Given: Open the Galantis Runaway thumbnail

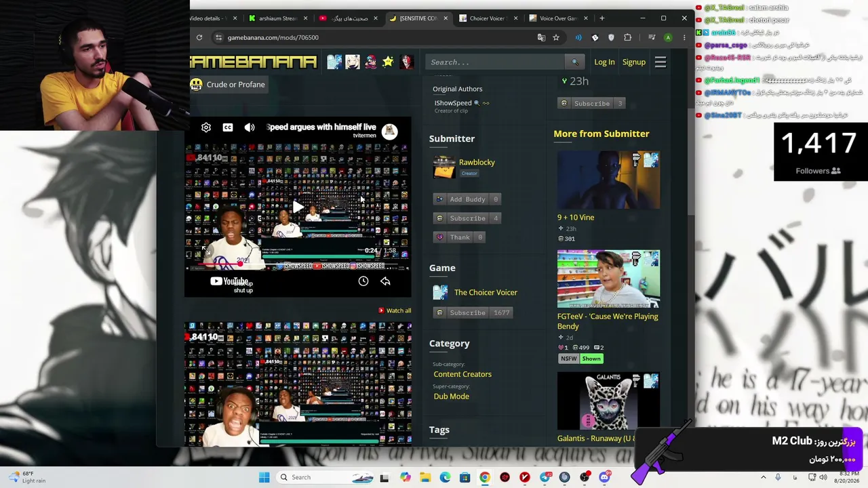Looking at the screenshot, I should [x=608, y=401].
